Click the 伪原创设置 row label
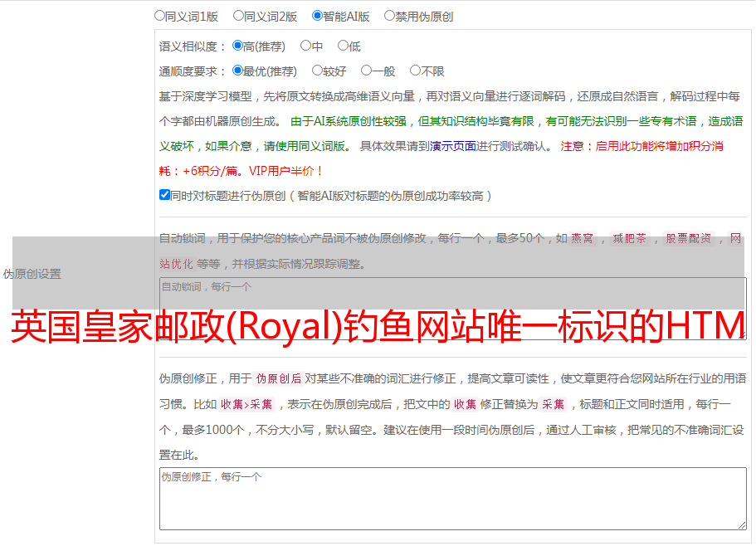 (32, 274)
